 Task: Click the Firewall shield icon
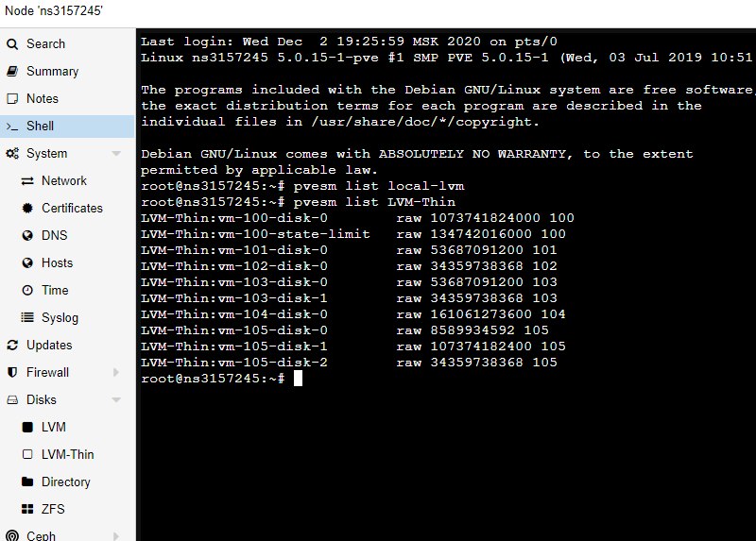click(12, 372)
